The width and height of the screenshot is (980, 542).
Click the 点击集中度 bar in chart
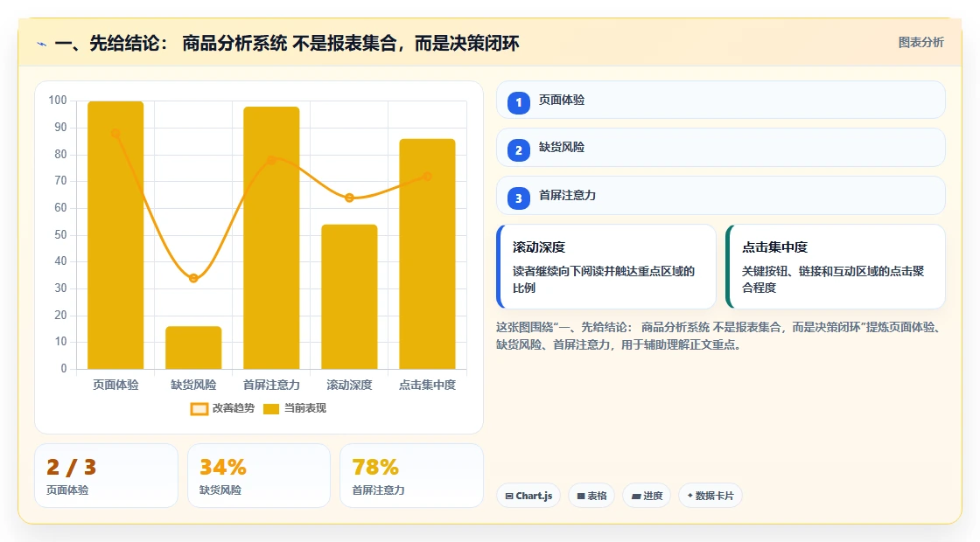(x=428, y=254)
